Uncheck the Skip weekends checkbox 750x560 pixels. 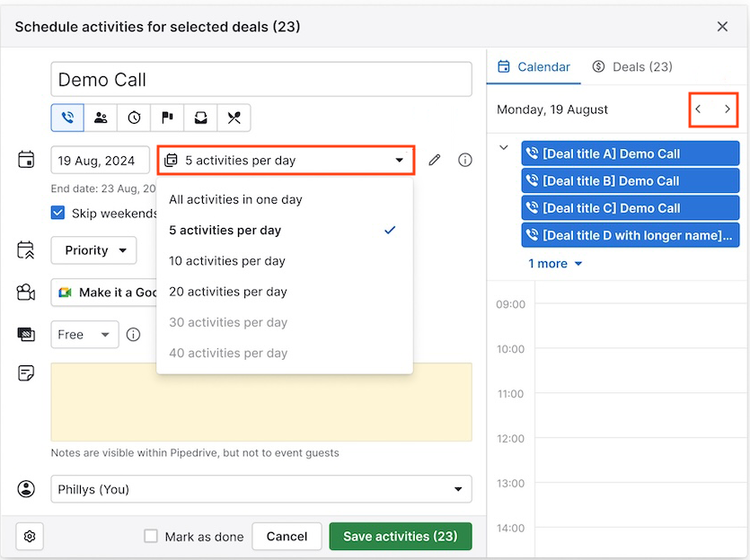tap(57, 213)
